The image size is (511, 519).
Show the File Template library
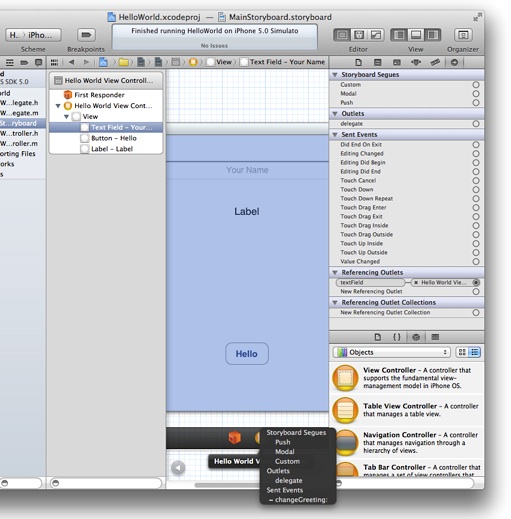377,337
